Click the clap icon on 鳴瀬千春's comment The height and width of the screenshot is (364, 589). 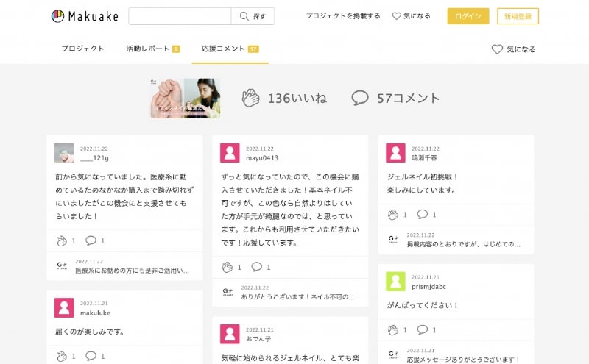pyautogui.click(x=393, y=215)
